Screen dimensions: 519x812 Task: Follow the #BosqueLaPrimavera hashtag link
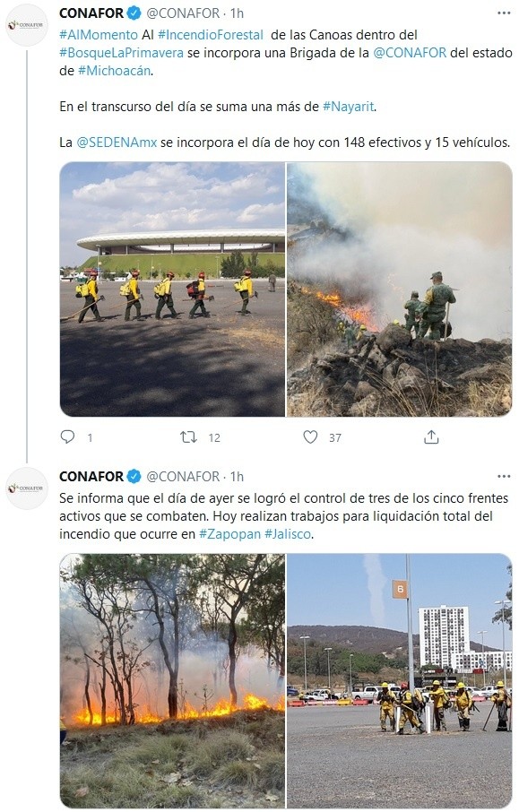click(x=121, y=53)
